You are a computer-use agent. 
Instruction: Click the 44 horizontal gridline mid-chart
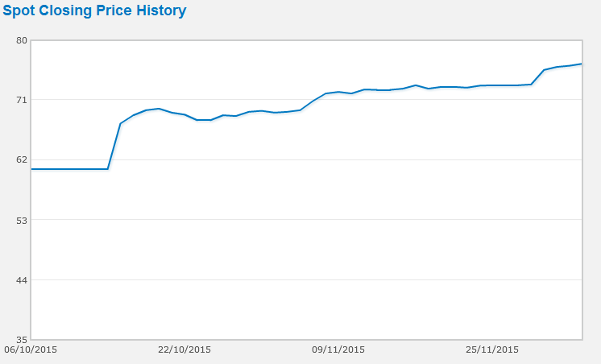tap(306, 279)
